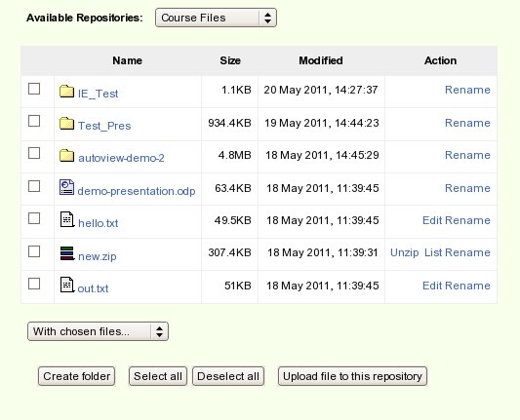Screen dimensions: 520x420
Task: Click Unzip for new.zip
Action: [x=405, y=252]
